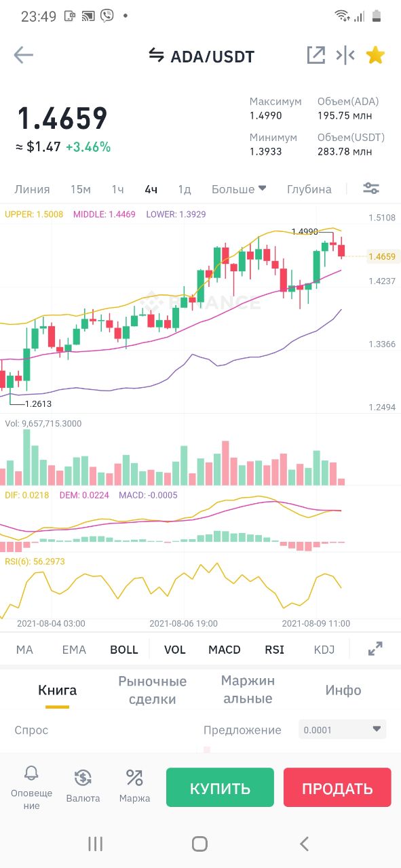Select the 1д timeframe
This screenshot has width=401, height=868.
coord(185,189)
